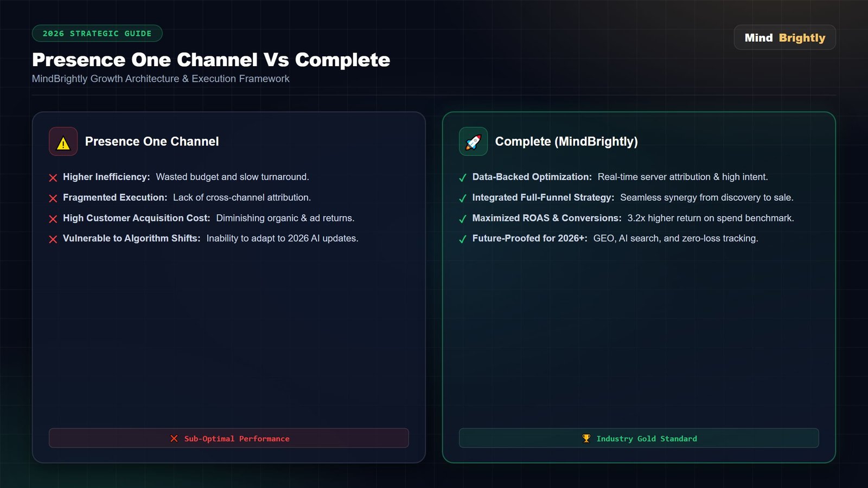Click the green checkmark beside Future-Proofed for 2026+
Screen dimensions: 868x488
point(463,239)
